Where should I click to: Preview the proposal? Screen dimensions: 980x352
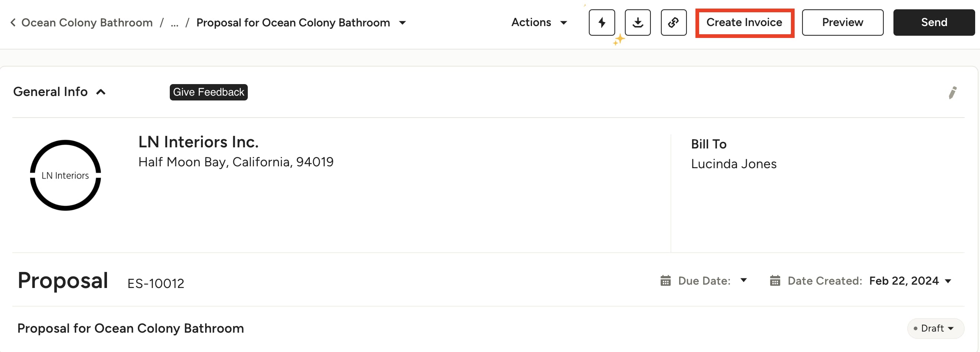[x=842, y=22]
